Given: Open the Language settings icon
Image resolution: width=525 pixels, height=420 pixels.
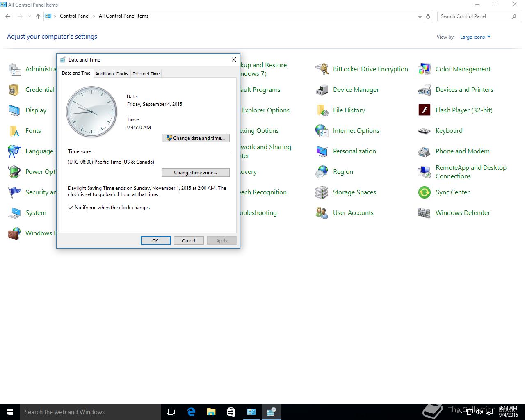Looking at the screenshot, I should tap(14, 151).
